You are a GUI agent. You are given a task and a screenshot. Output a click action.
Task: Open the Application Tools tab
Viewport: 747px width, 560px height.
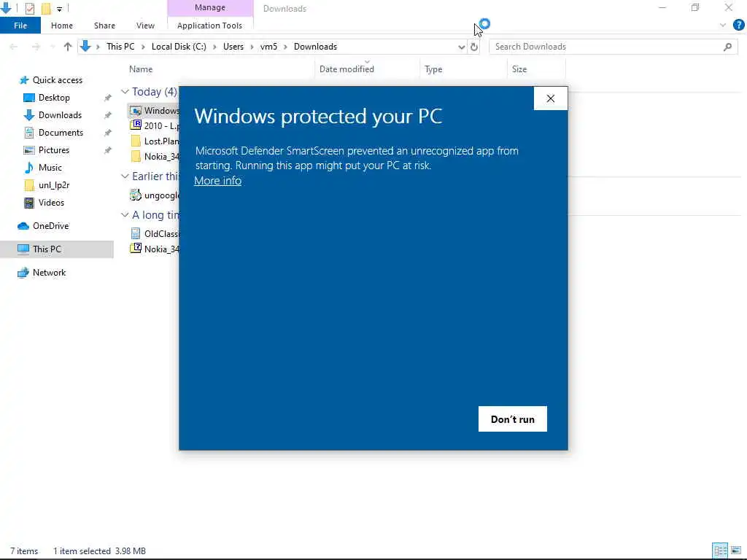point(209,26)
